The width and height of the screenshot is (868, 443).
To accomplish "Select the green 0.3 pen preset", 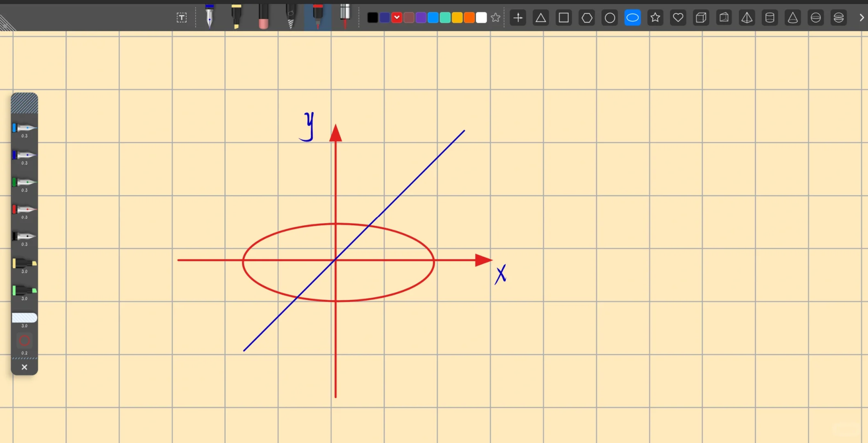I will pos(24,183).
